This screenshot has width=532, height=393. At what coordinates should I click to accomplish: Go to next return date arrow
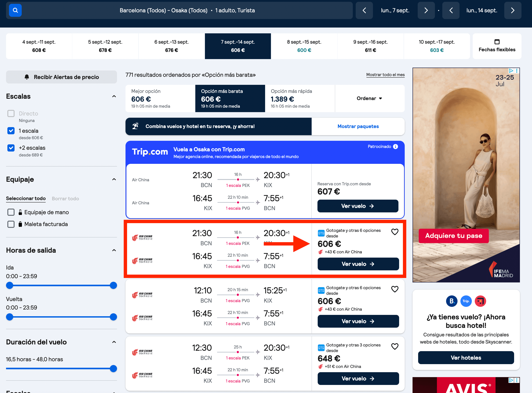point(513,10)
